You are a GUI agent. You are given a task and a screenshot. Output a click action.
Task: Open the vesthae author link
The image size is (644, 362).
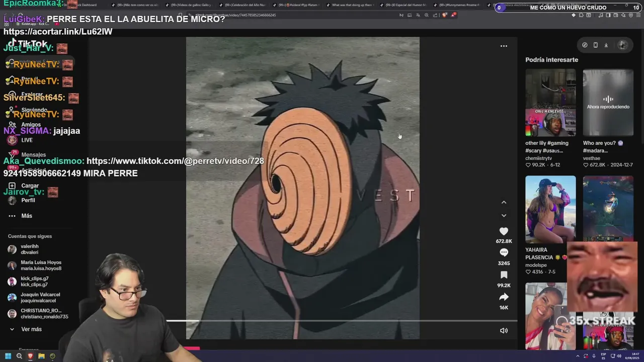(591, 158)
